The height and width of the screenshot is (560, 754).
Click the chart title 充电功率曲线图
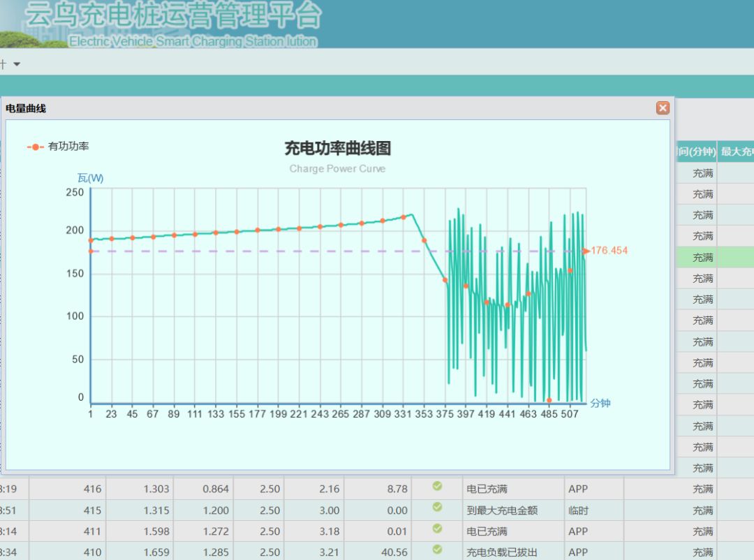point(338,148)
